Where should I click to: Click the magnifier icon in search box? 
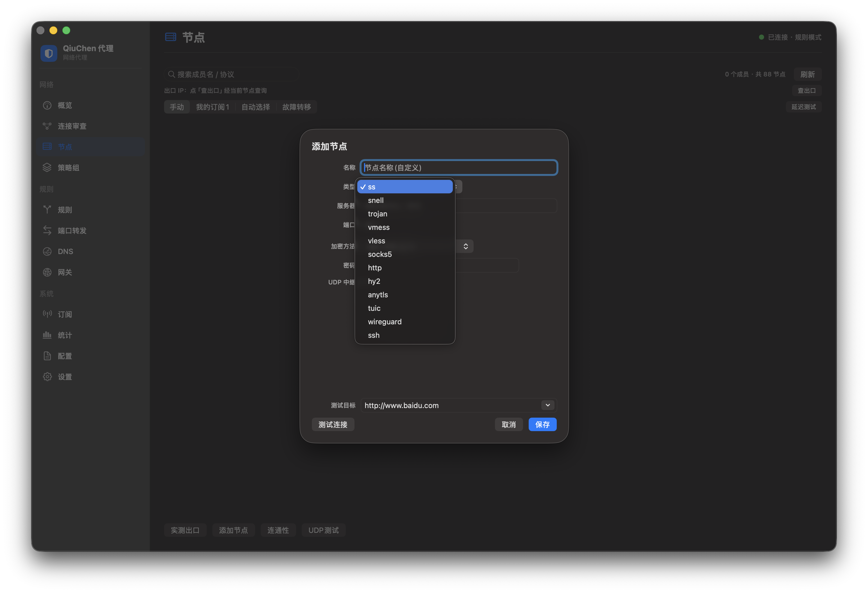171,74
